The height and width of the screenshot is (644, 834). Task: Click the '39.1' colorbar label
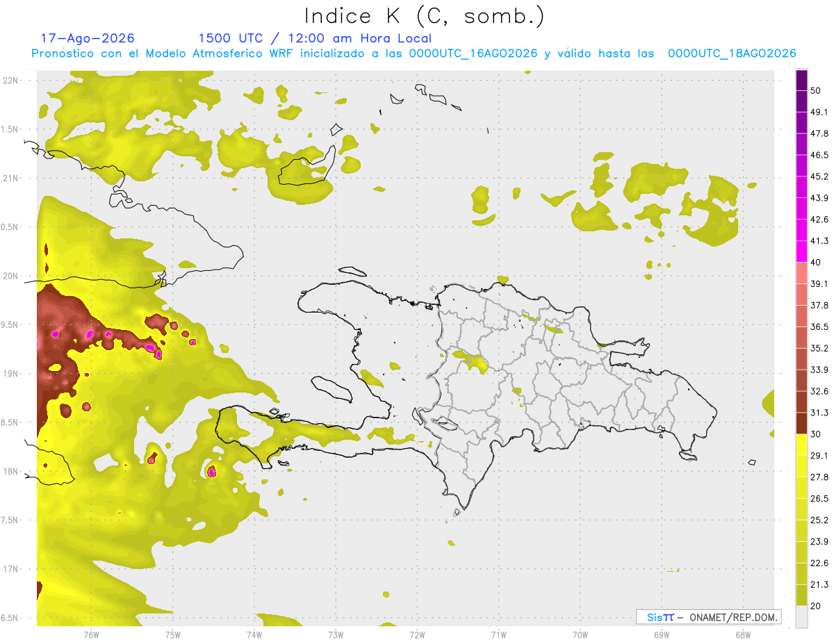819,283
